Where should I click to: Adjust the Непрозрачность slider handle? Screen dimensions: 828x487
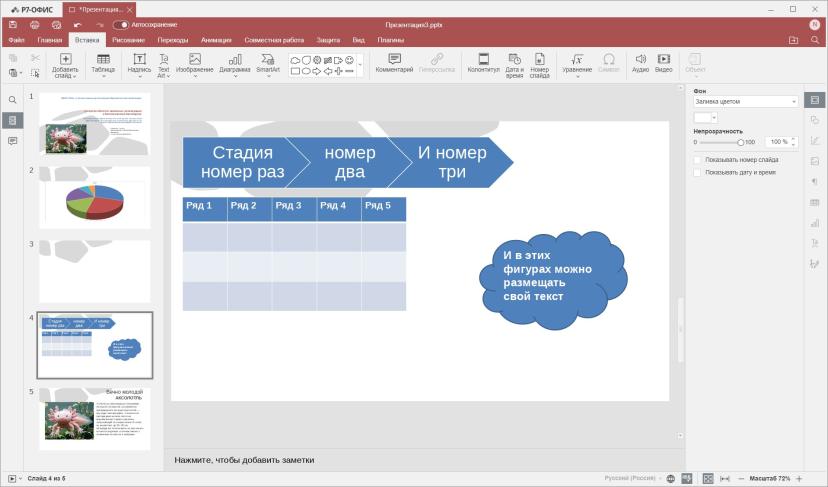740,142
